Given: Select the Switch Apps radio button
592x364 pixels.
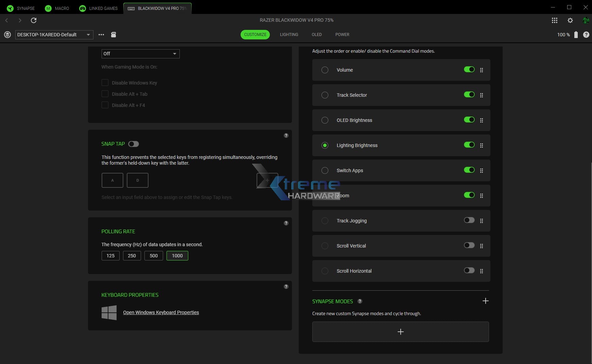Looking at the screenshot, I should [x=325, y=170].
